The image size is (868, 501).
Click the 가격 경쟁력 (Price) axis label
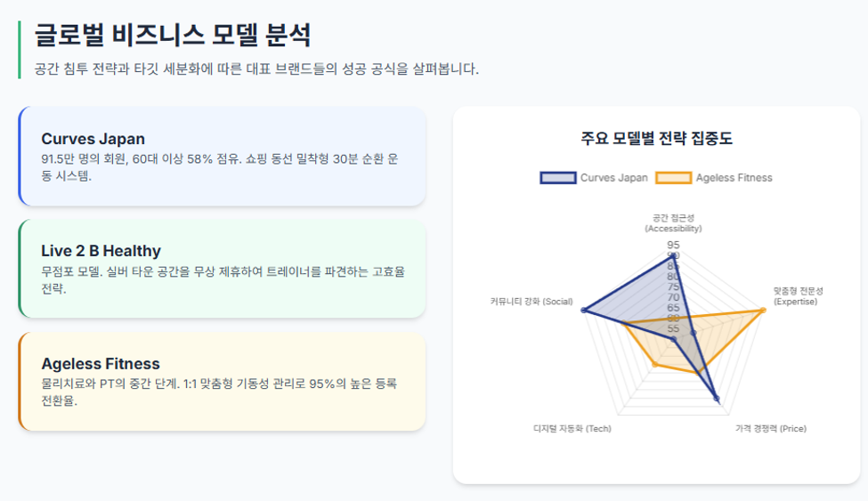click(771, 429)
